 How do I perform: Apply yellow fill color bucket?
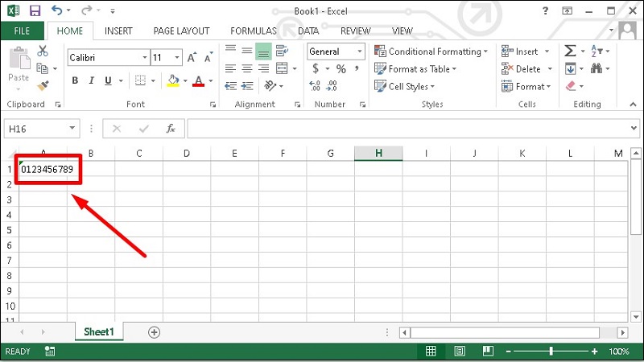(x=173, y=81)
